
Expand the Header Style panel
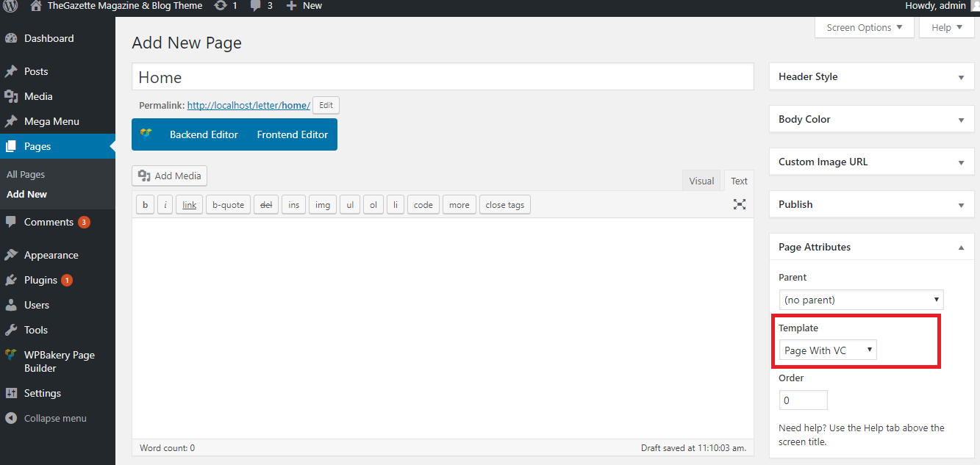961,77
